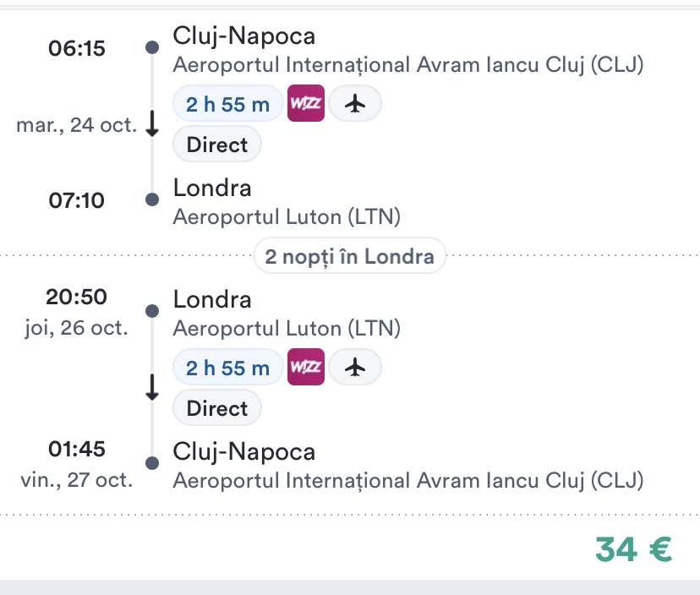Click the outbound Direct badge
700x595 pixels.
217,145
